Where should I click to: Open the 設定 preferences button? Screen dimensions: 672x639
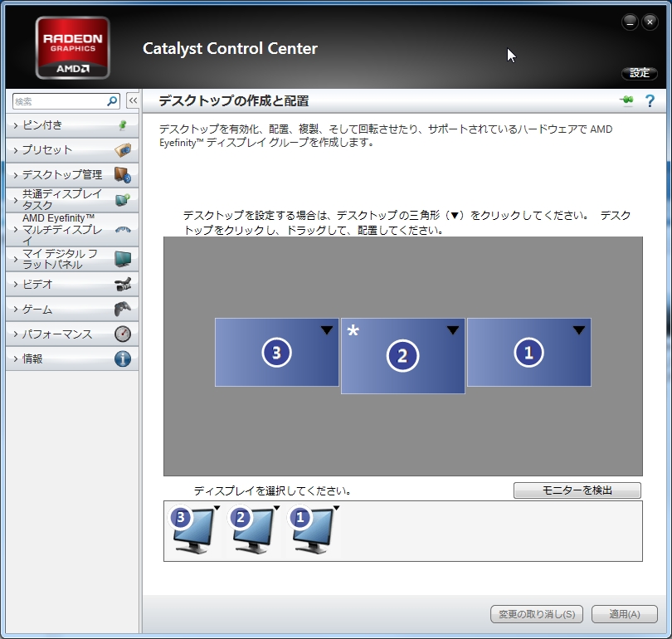(x=640, y=73)
